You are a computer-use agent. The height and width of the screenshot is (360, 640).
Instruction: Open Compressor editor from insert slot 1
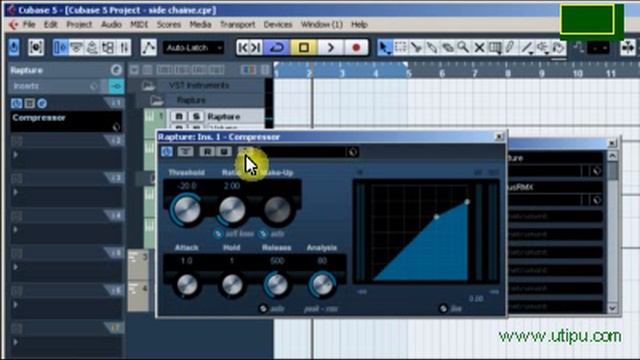[42, 103]
